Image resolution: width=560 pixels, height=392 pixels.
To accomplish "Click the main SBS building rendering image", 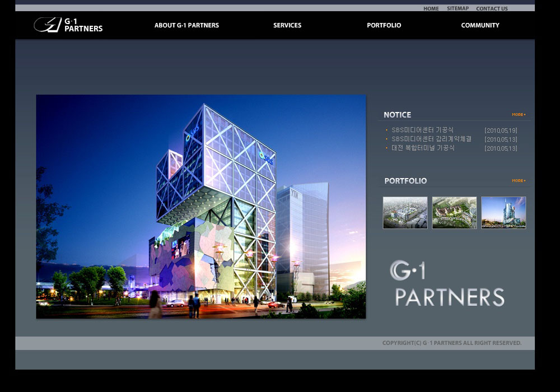I will 200,207.
